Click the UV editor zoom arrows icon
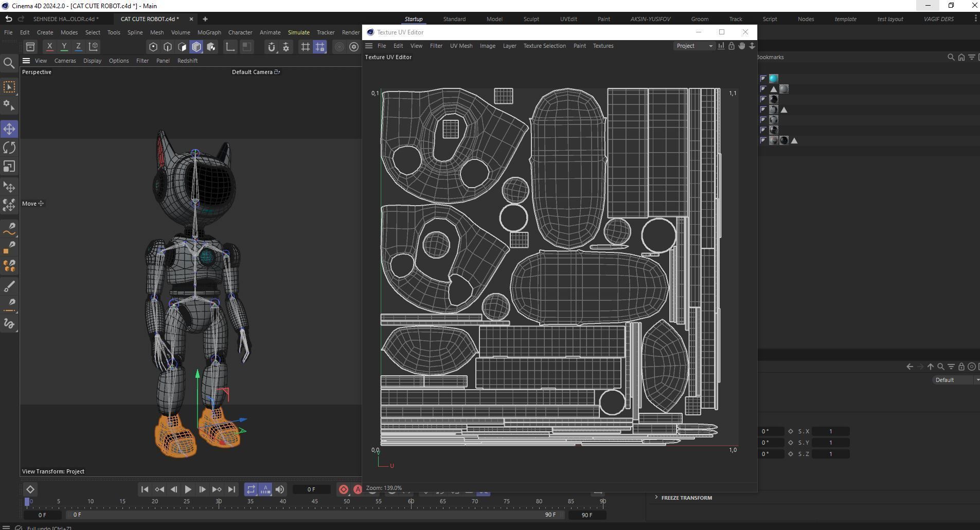The height and width of the screenshot is (530, 980). (752, 46)
